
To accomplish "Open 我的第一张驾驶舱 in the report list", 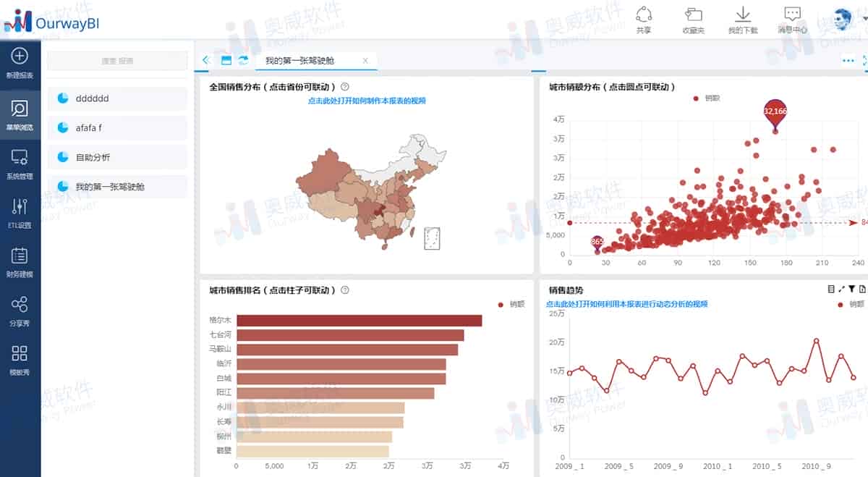I will pos(117,187).
